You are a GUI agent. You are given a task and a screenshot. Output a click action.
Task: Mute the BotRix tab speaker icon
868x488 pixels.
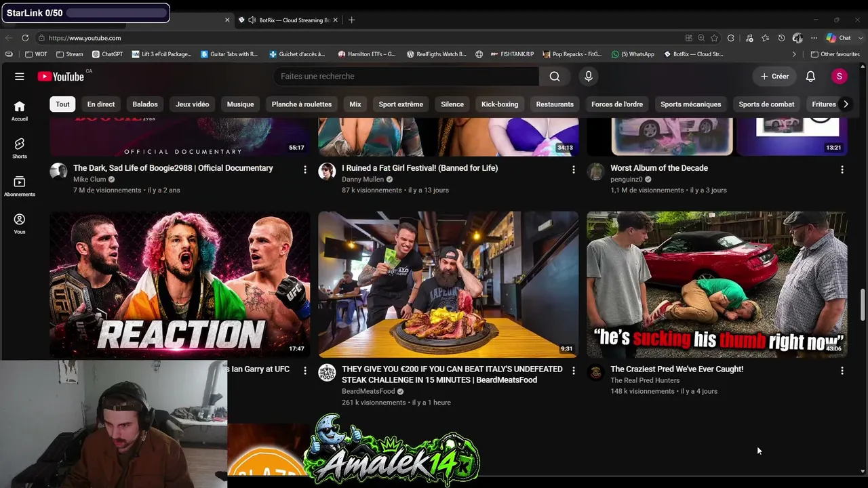click(252, 20)
